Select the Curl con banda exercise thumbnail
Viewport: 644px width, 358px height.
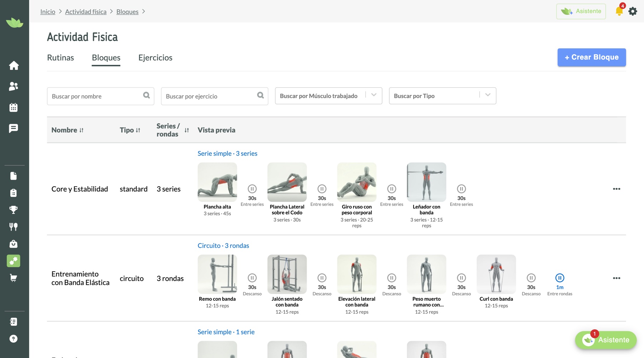point(496,274)
